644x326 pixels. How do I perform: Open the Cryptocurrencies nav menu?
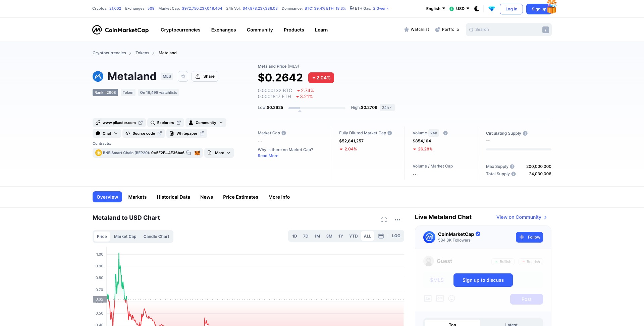[180, 30]
